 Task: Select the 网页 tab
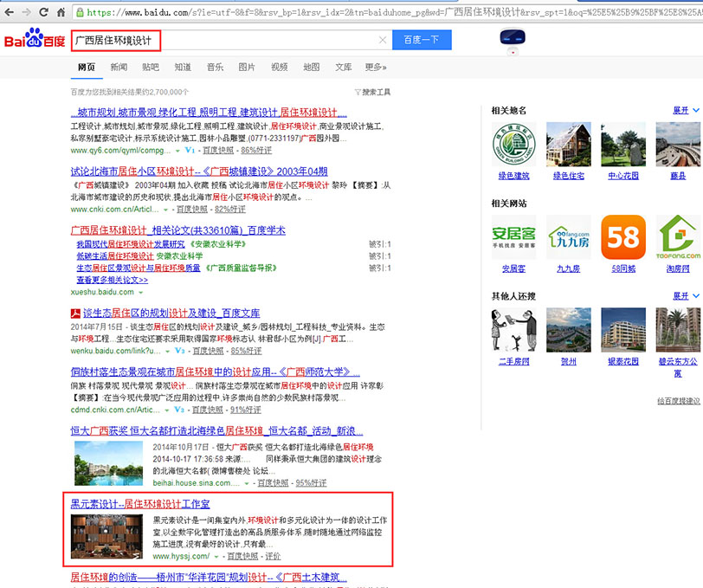point(86,68)
